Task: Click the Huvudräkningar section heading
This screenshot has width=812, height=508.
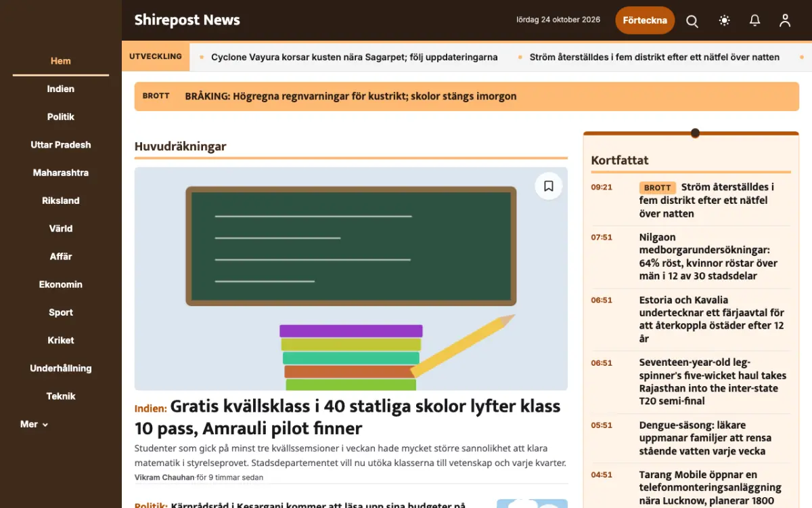Action: pyautogui.click(x=181, y=146)
